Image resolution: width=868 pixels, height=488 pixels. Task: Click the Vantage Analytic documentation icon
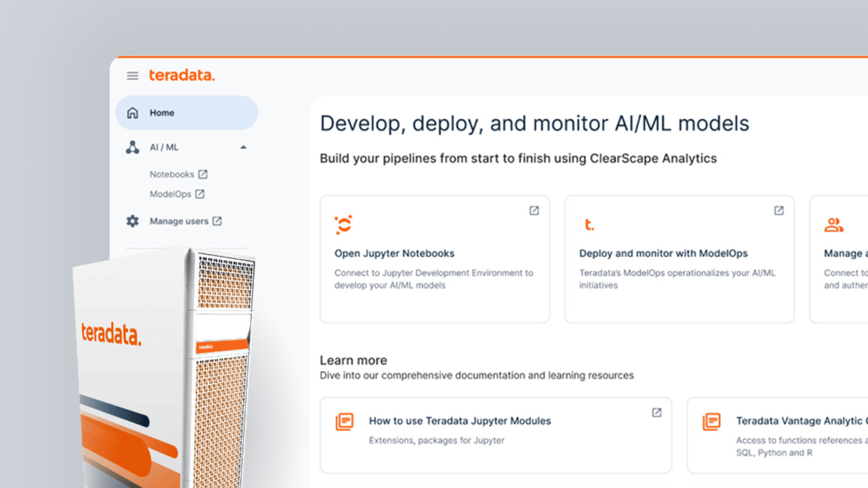(711, 422)
